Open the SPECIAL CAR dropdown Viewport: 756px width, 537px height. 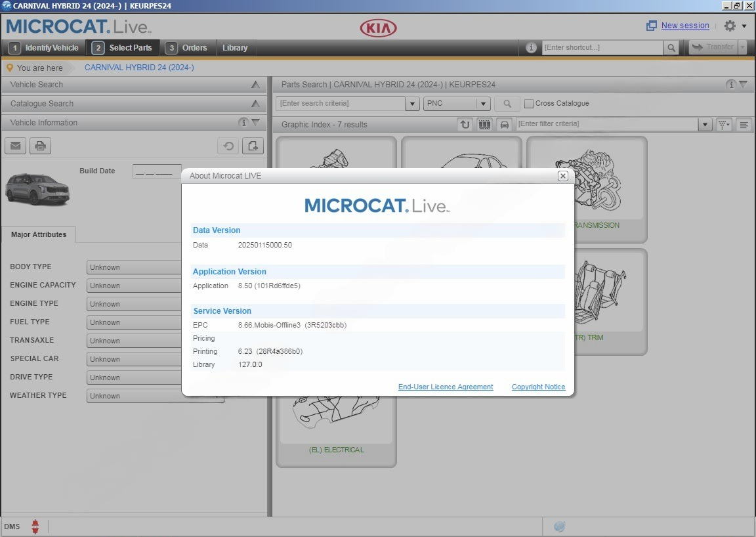click(134, 359)
